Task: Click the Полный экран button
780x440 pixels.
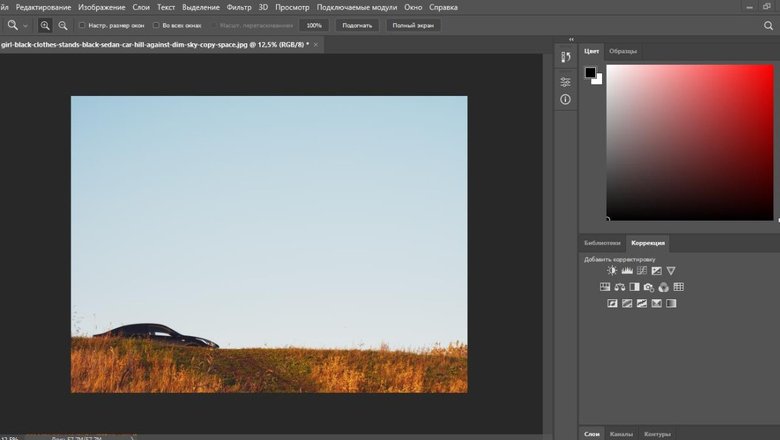Action: 413,25
